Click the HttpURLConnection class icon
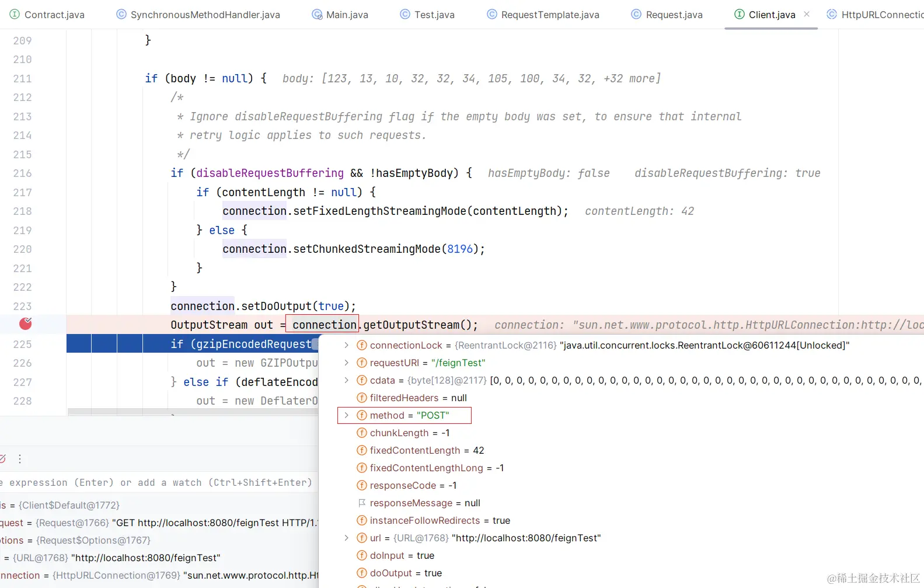The width and height of the screenshot is (924, 588). (832, 14)
